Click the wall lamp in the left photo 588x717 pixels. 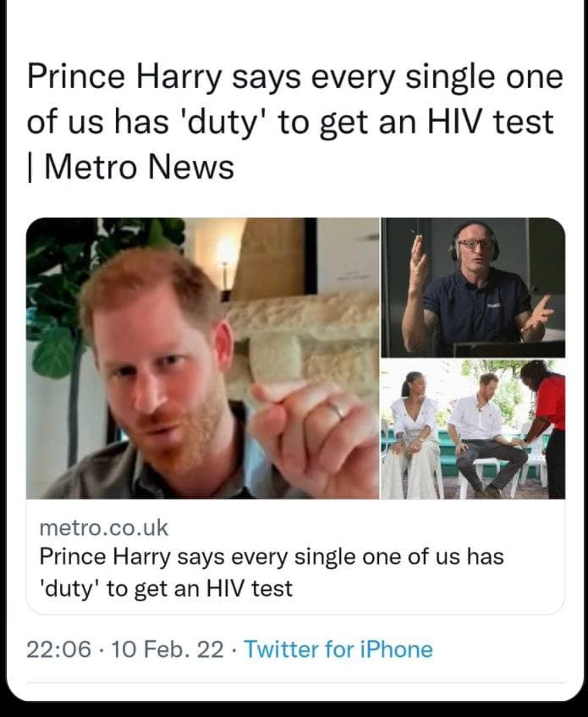227,254
